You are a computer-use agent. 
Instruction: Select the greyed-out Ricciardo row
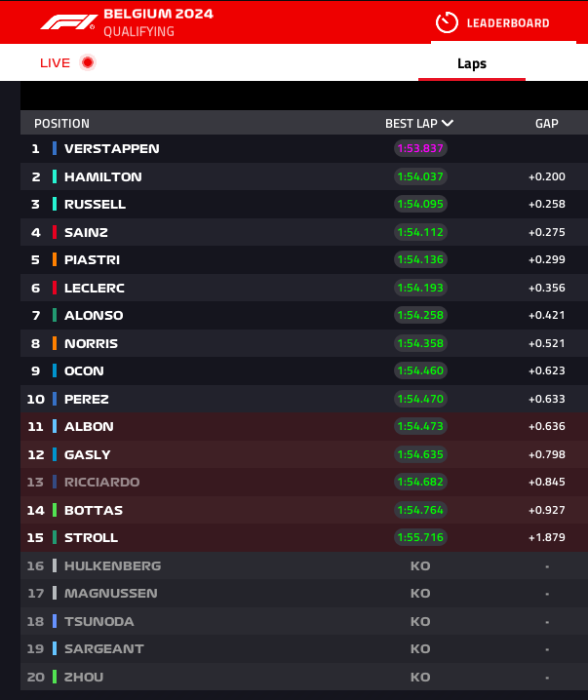[x=304, y=482]
